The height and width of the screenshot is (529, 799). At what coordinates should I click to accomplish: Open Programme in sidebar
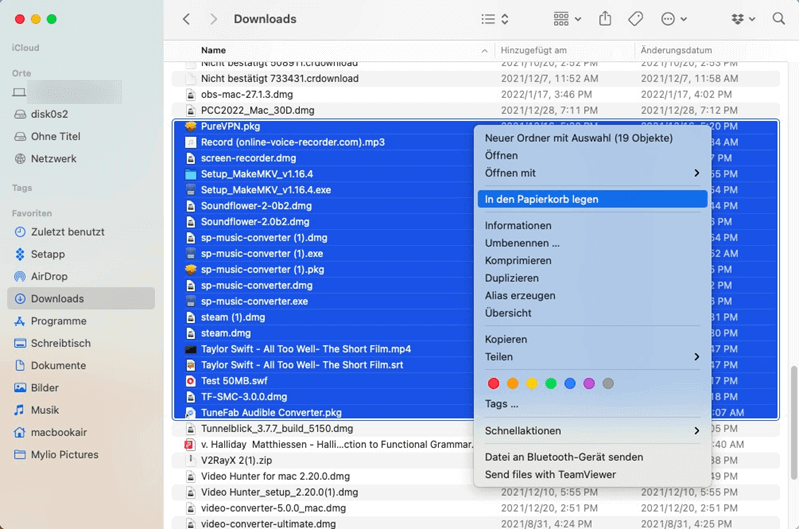pyautogui.click(x=59, y=321)
